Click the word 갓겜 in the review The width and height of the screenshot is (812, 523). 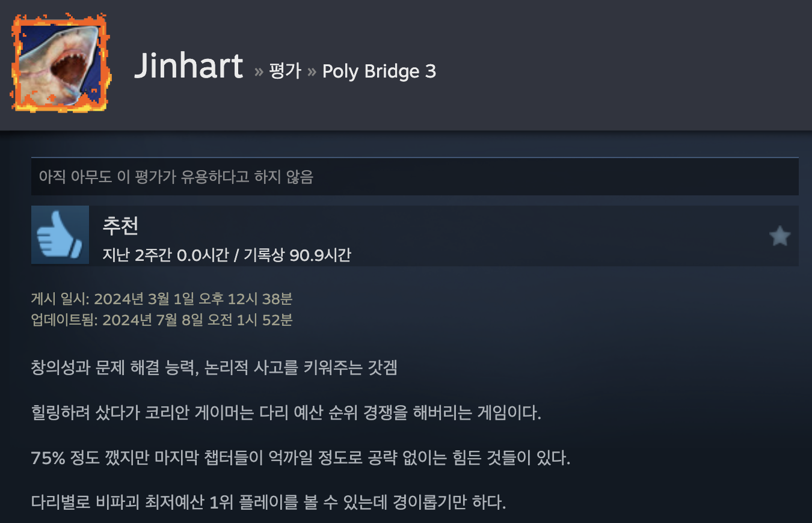coord(383,368)
